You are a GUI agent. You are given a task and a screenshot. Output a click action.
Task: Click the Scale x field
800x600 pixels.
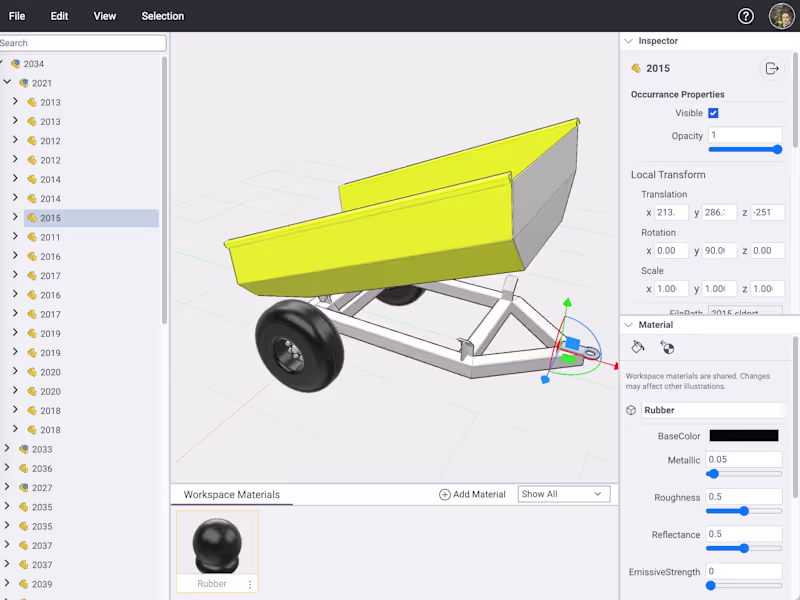[x=671, y=289]
